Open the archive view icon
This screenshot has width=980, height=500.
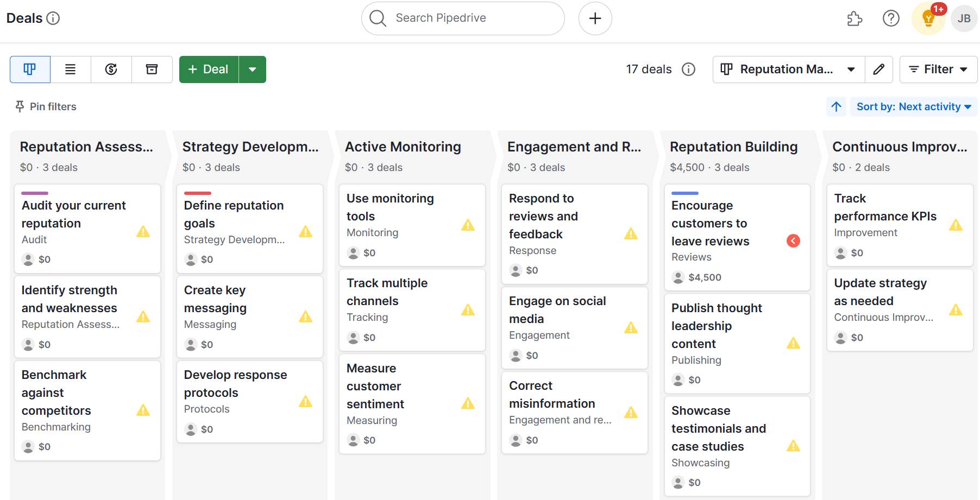(x=152, y=69)
